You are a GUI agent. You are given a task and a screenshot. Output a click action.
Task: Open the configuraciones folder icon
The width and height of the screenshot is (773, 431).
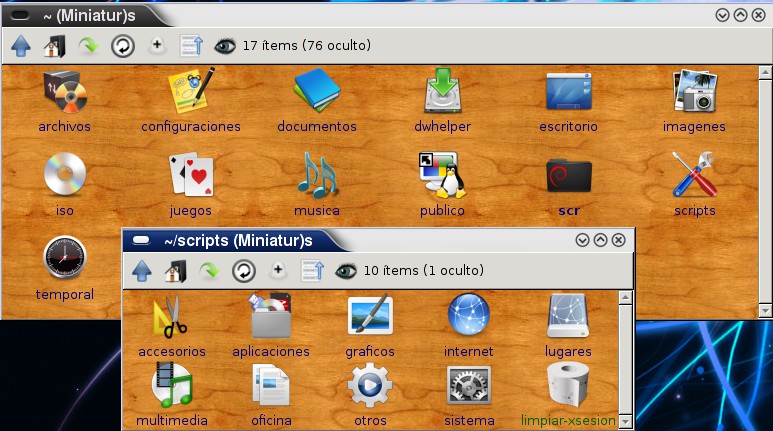click(x=191, y=90)
